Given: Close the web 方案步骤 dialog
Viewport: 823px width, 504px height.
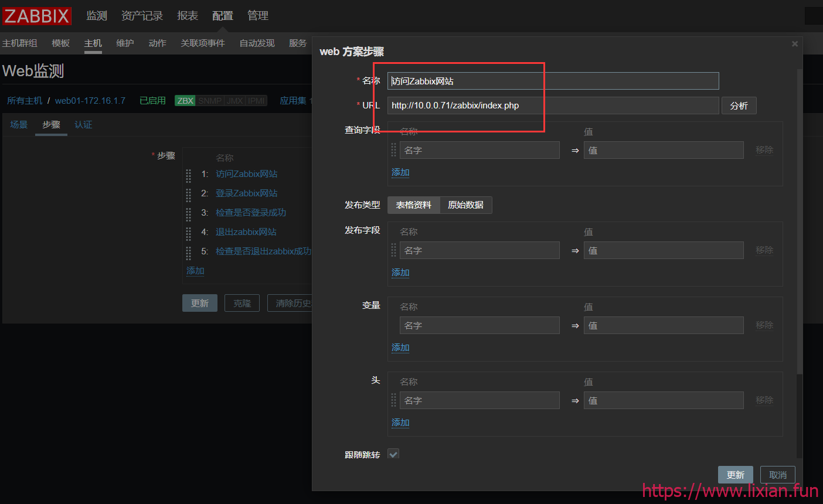Looking at the screenshot, I should coord(795,44).
